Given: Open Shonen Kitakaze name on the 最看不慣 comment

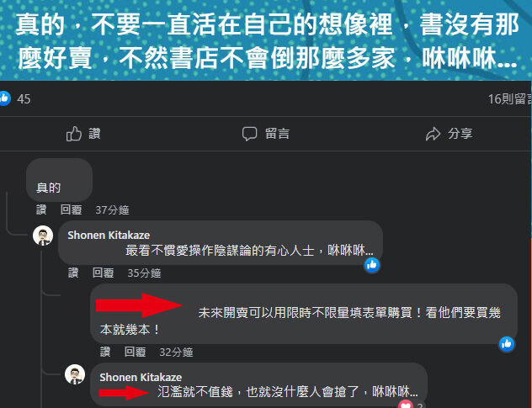Looking at the screenshot, I should point(109,235).
